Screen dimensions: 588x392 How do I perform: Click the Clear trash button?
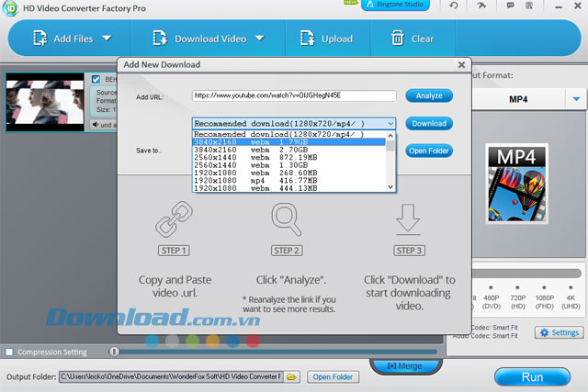click(413, 39)
